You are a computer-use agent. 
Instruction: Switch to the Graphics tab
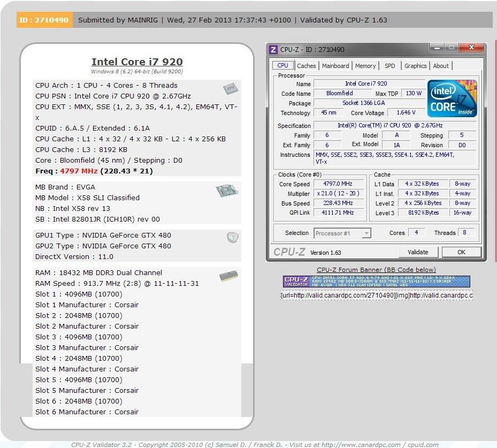(x=415, y=66)
